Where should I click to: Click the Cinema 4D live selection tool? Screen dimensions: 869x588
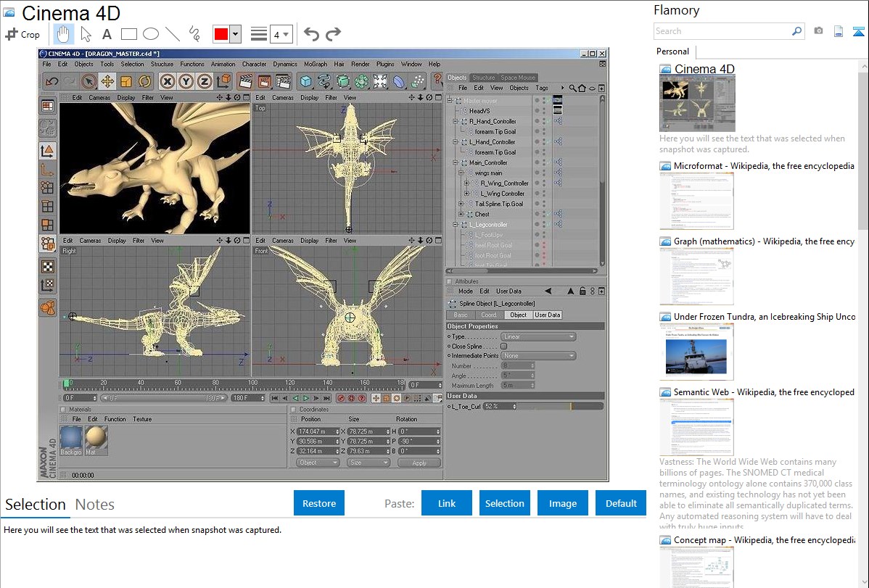pyautogui.click(x=88, y=81)
